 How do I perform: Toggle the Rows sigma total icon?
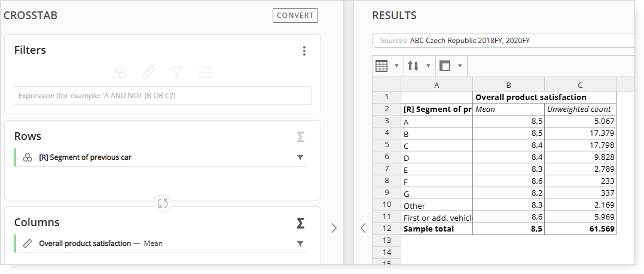point(301,137)
